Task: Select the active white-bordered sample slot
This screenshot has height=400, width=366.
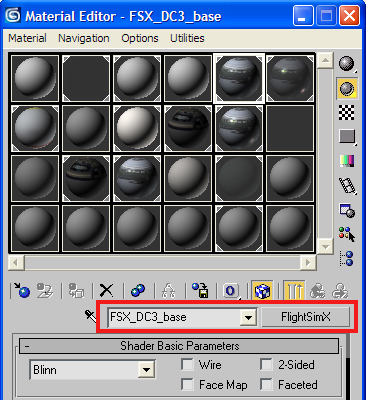Action: [x=239, y=78]
